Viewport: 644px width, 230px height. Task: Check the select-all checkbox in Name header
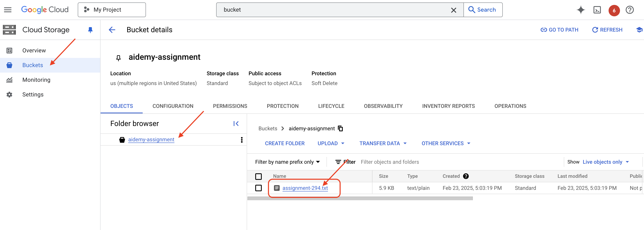[x=258, y=176]
